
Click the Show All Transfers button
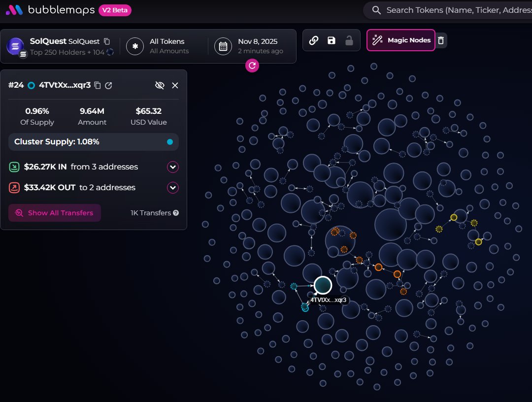[55, 213]
